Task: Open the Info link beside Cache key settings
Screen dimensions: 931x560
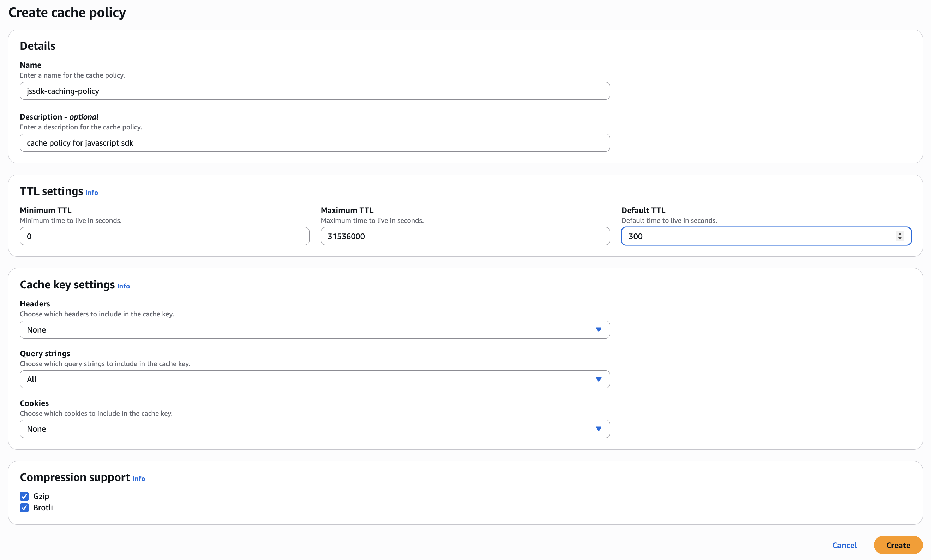Action: (x=123, y=286)
